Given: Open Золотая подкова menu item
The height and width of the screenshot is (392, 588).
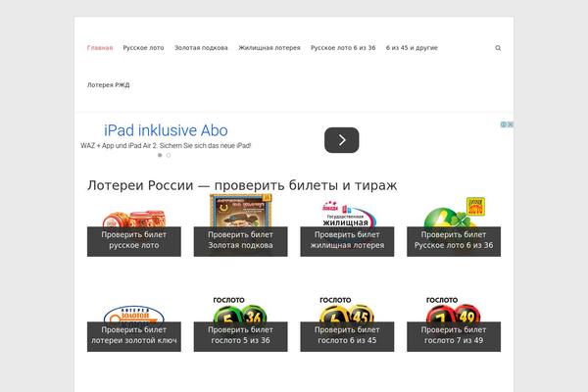Looking at the screenshot, I should tap(201, 48).
